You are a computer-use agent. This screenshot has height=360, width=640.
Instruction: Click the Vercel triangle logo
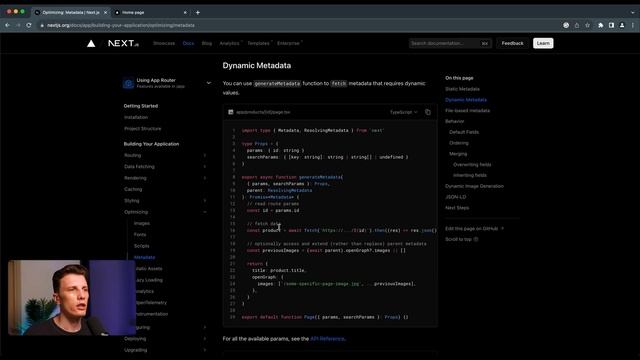tap(91, 43)
